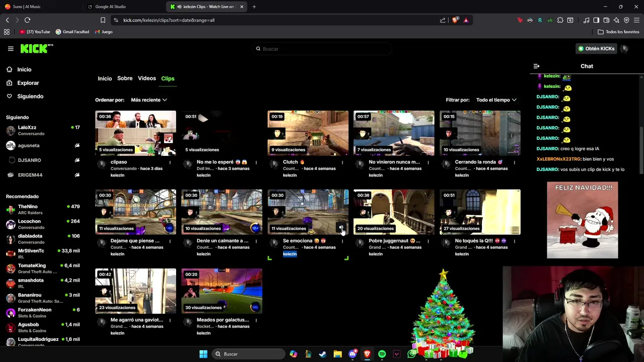
Task: Play the 'clipaso' clip thumbnail
Action: [x=135, y=133]
